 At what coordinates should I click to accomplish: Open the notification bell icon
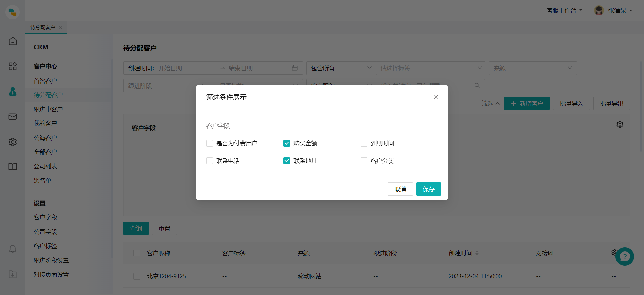pos(13,249)
